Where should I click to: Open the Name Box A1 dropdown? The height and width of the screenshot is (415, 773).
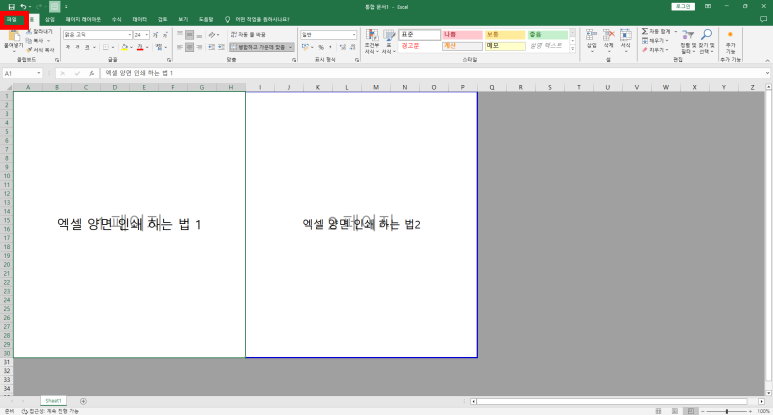point(38,73)
